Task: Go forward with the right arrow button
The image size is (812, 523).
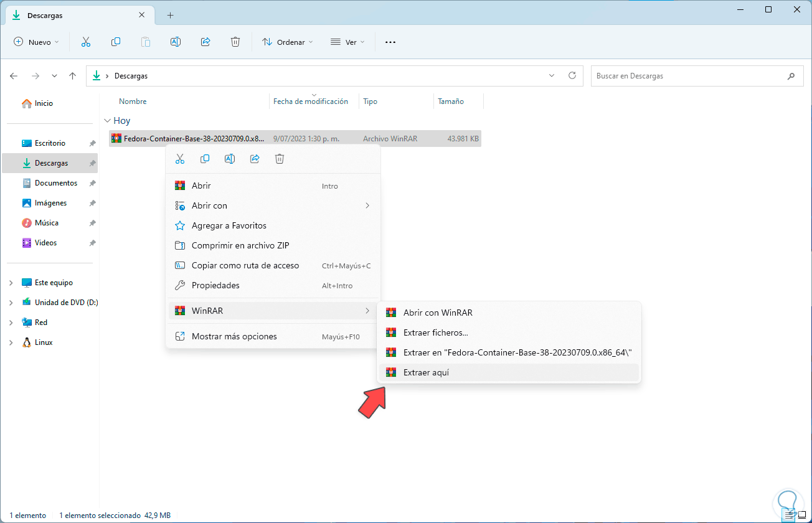Action: point(35,76)
